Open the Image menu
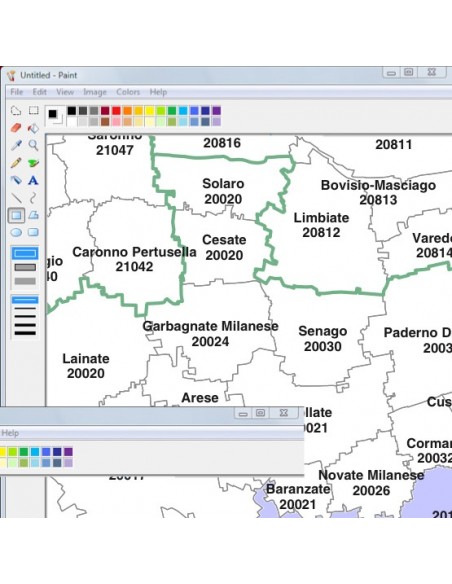The width and height of the screenshot is (452, 584). pyautogui.click(x=95, y=92)
